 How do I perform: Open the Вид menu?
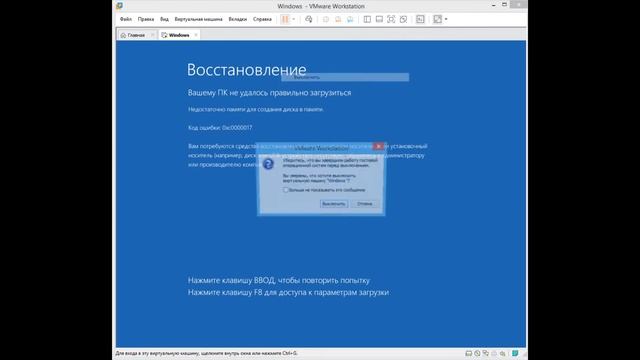pos(164,19)
